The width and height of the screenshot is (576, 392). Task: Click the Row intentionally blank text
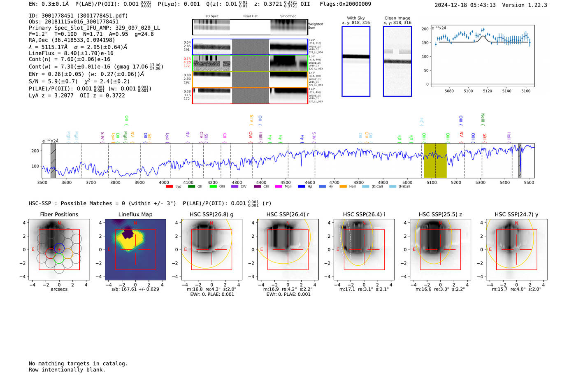pos(67,370)
